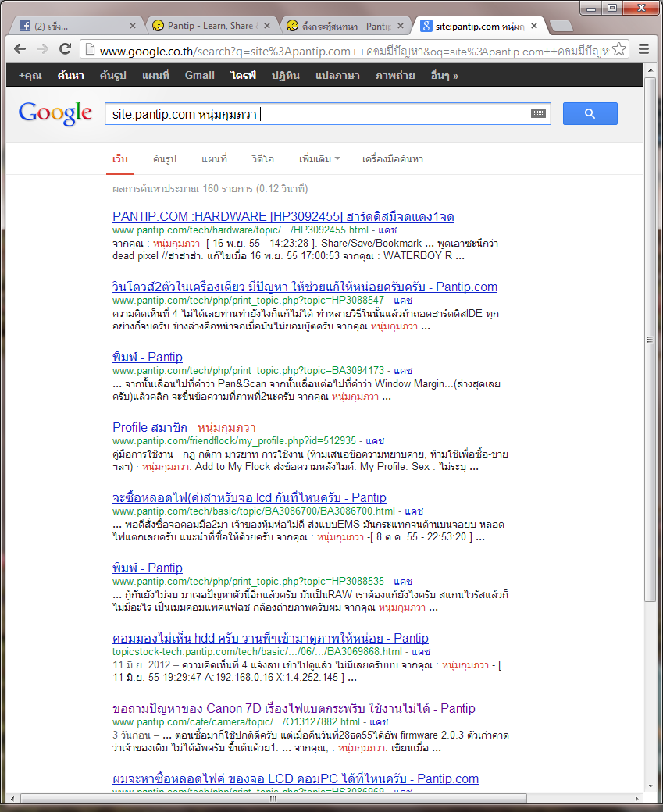Select the ค้นรูป results tab
This screenshot has height=812, width=663.
click(165, 159)
